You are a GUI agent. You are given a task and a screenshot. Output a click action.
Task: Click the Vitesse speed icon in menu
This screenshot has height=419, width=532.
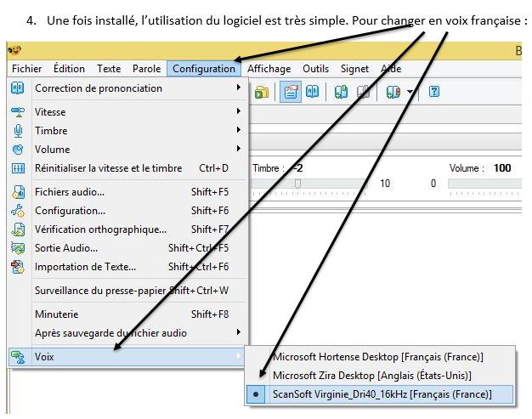click(17, 112)
